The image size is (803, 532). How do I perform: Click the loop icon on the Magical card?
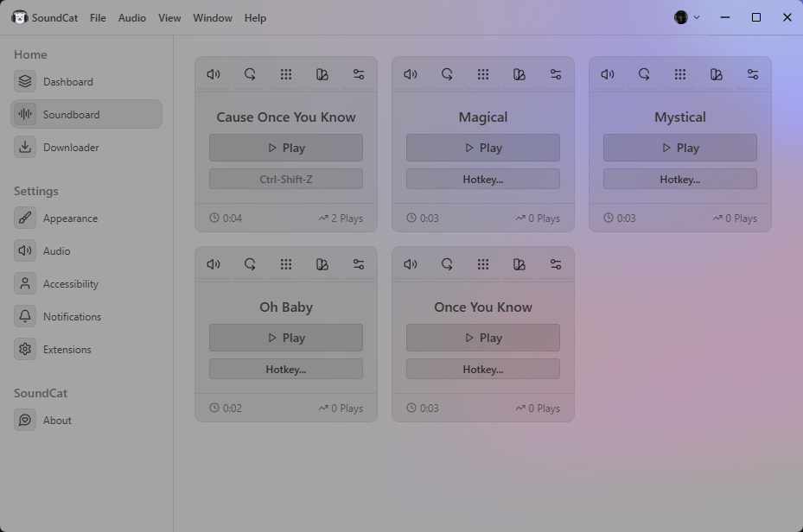click(447, 74)
